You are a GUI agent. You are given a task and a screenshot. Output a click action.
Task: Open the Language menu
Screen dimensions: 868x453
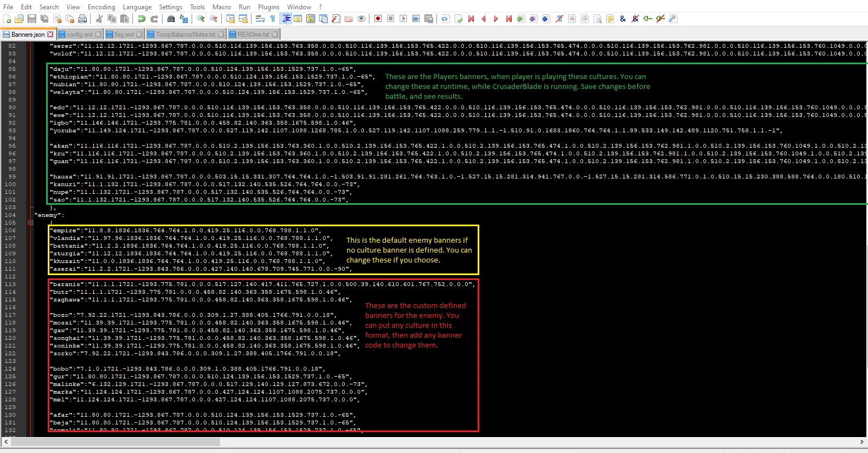(x=137, y=7)
